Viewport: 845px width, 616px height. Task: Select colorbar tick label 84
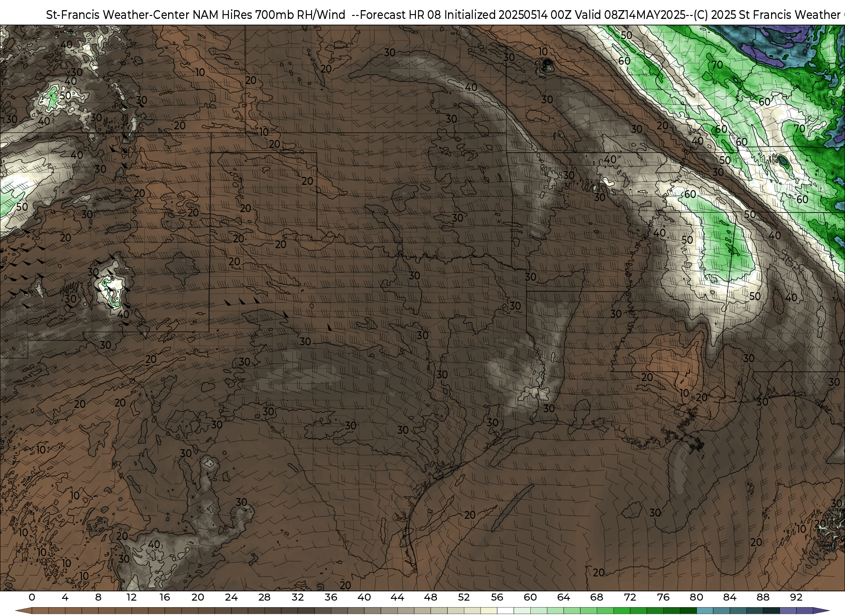[x=730, y=597]
